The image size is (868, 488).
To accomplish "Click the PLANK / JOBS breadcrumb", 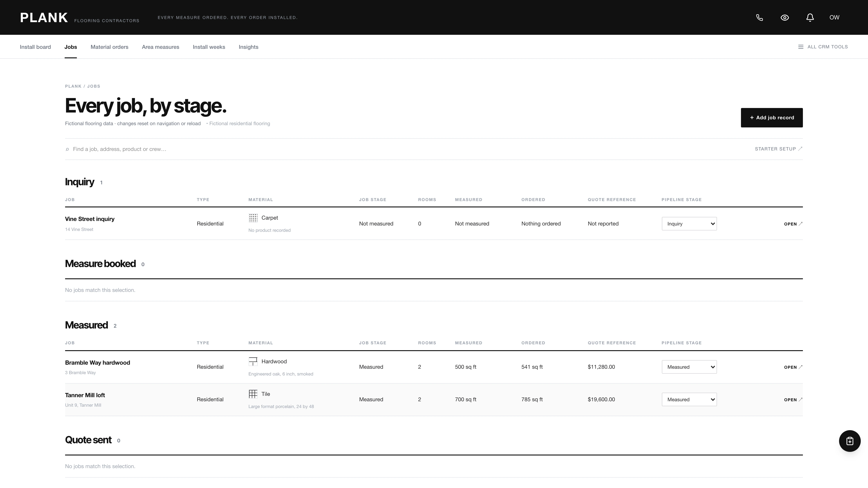I will [83, 86].
